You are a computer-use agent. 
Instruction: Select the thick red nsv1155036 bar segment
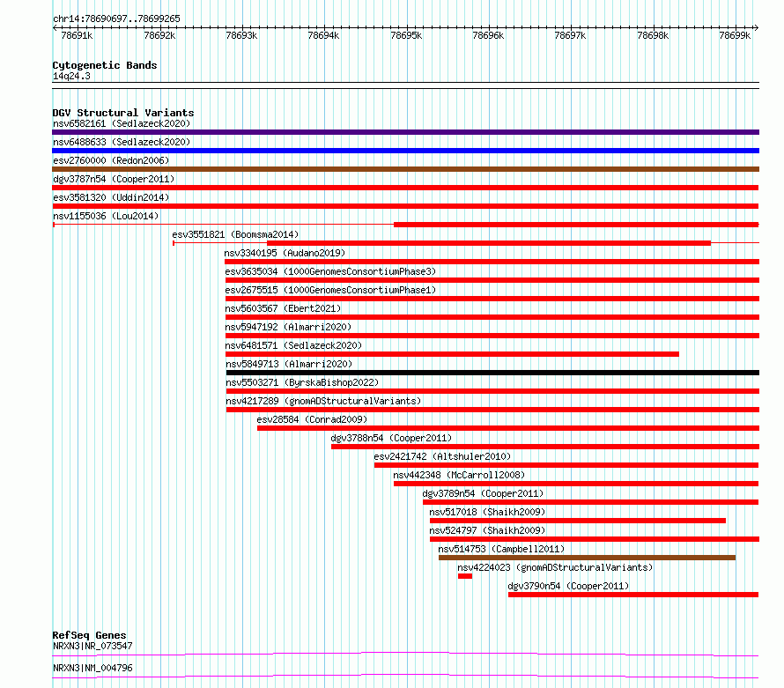[576, 225]
